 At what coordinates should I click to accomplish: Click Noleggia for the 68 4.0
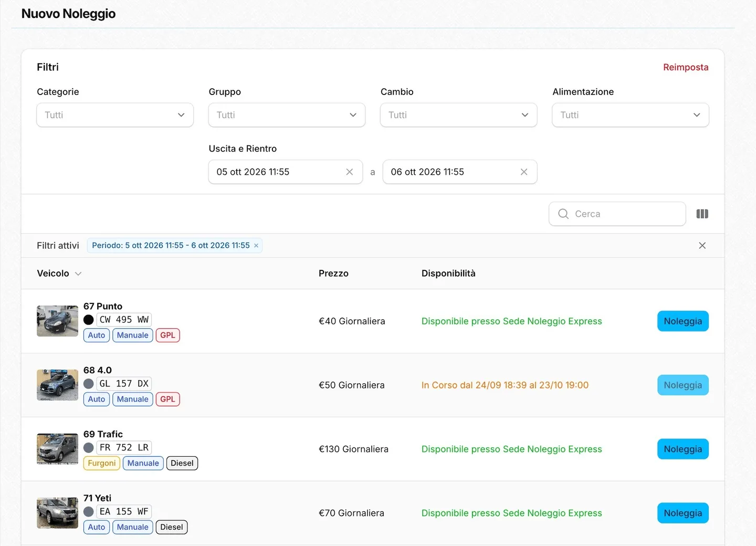pyautogui.click(x=683, y=385)
